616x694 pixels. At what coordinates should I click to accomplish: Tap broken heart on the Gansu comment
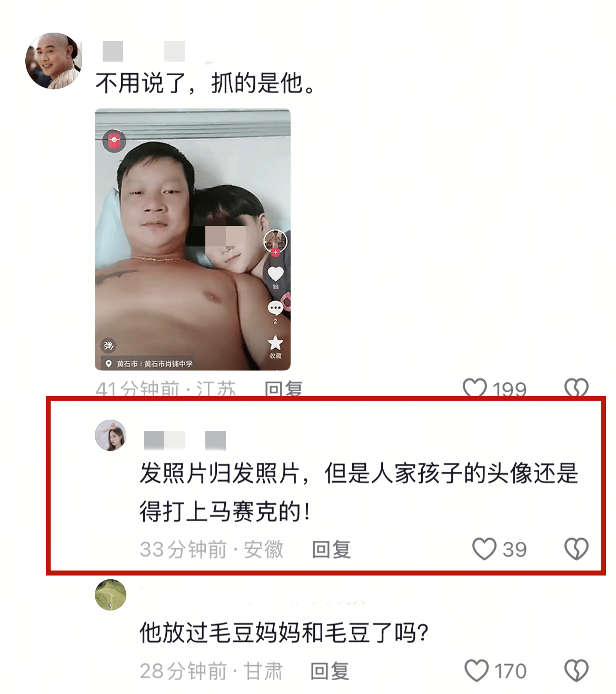click(577, 671)
